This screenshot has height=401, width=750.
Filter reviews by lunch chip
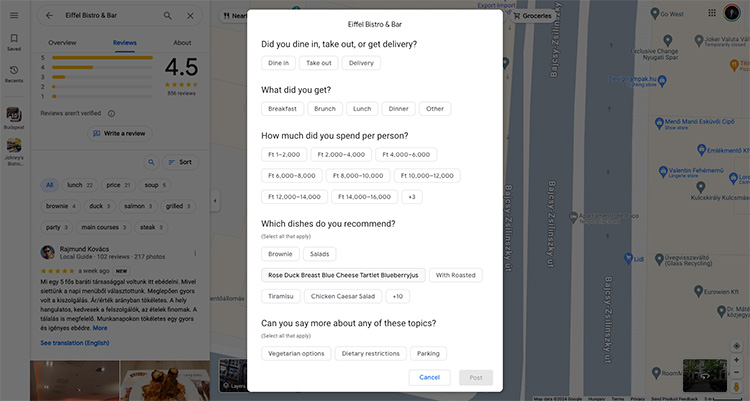pyautogui.click(x=80, y=185)
